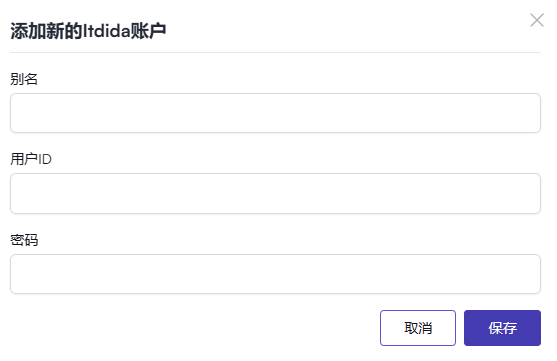Activate the password entry box
Image resolution: width=557 pixels, height=361 pixels.
tap(275, 274)
